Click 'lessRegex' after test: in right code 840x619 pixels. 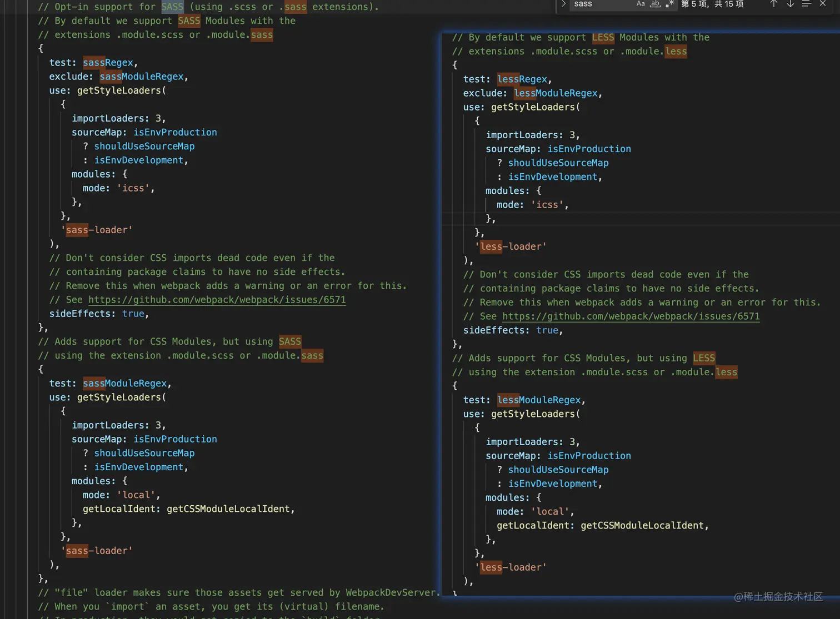pos(522,79)
